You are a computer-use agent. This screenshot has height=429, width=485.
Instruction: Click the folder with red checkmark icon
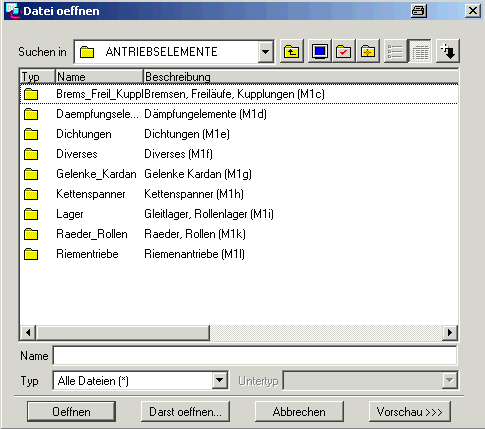pos(343,52)
